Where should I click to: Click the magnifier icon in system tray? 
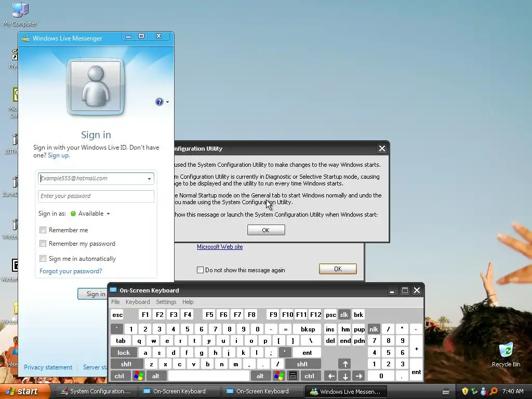pyautogui.click(x=494, y=391)
